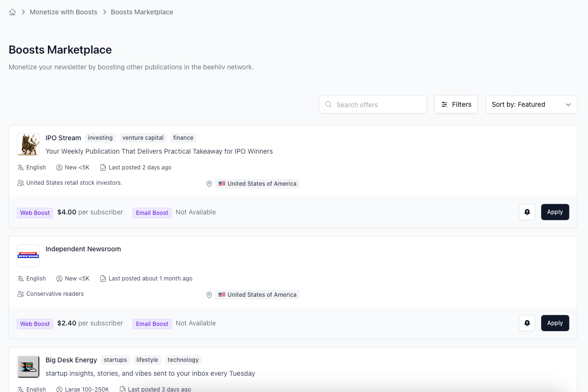The image size is (588, 392).
Task: Apply to the Independent Newsroom boost offer
Action: pos(555,323)
